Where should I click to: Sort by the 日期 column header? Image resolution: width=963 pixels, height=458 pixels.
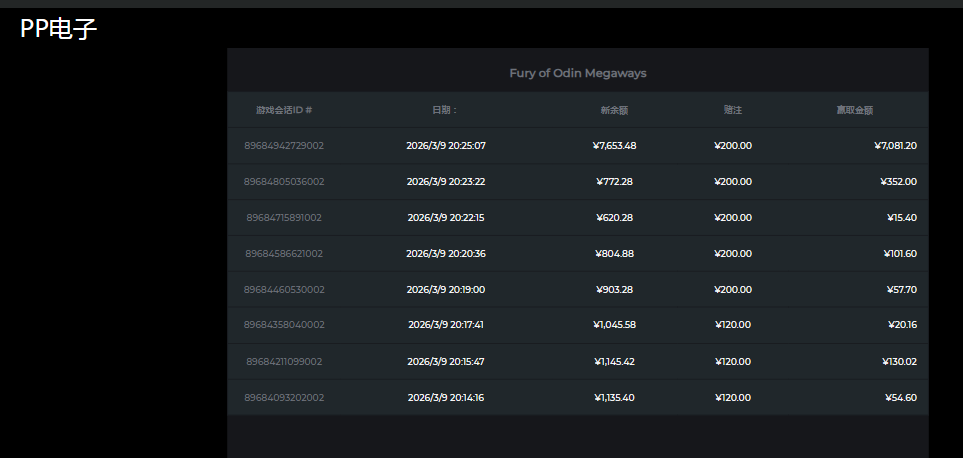click(x=445, y=110)
